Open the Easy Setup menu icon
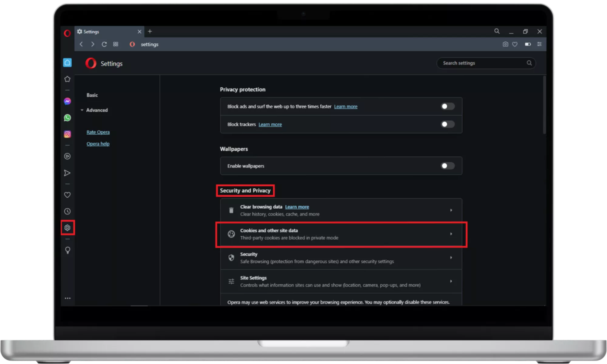This screenshot has width=607, height=364. (x=539, y=44)
